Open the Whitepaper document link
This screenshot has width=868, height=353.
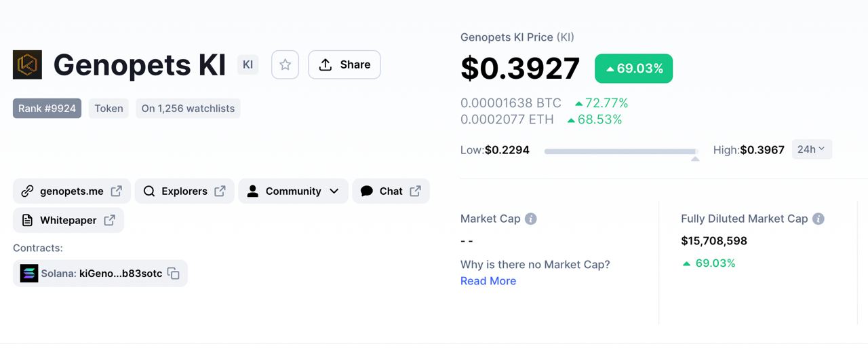(68, 220)
